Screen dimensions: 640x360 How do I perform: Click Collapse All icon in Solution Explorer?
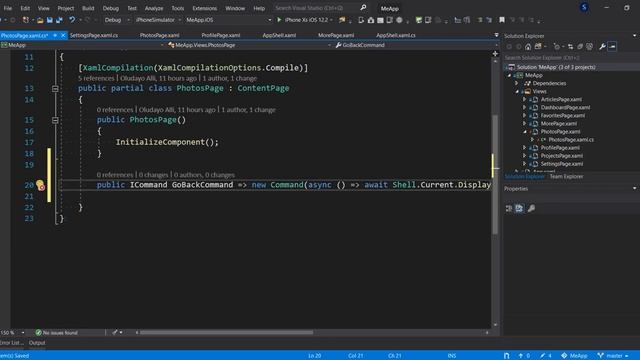click(x=580, y=47)
